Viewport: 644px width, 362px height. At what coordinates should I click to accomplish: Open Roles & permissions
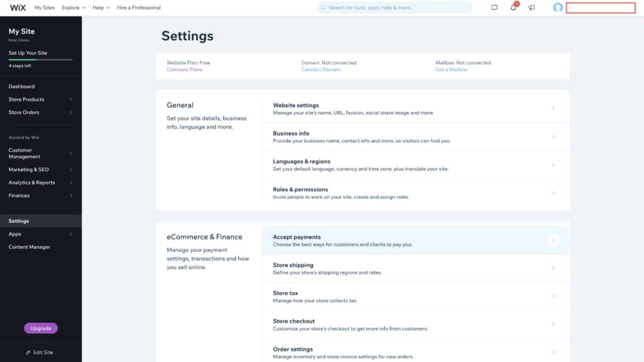click(416, 193)
